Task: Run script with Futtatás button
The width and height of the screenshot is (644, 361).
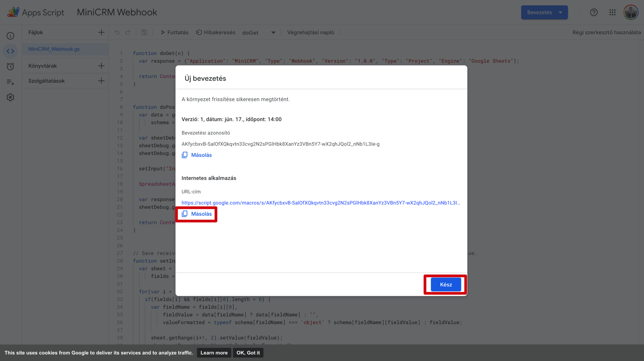Action: pyautogui.click(x=174, y=32)
